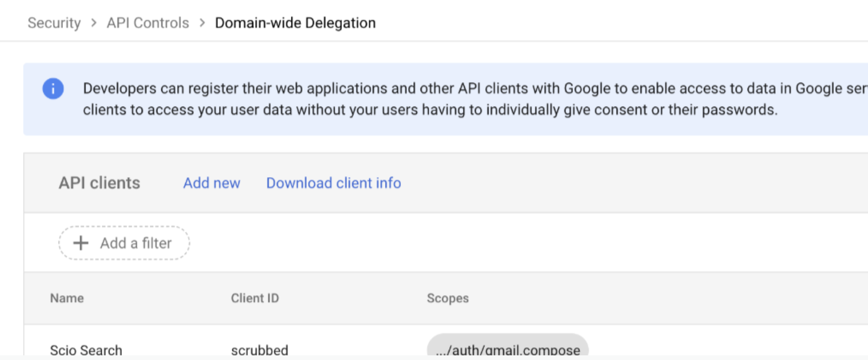Screen dimensions: 868x360
Task: Click the Scopes column header
Action: [x=448, y=298]
